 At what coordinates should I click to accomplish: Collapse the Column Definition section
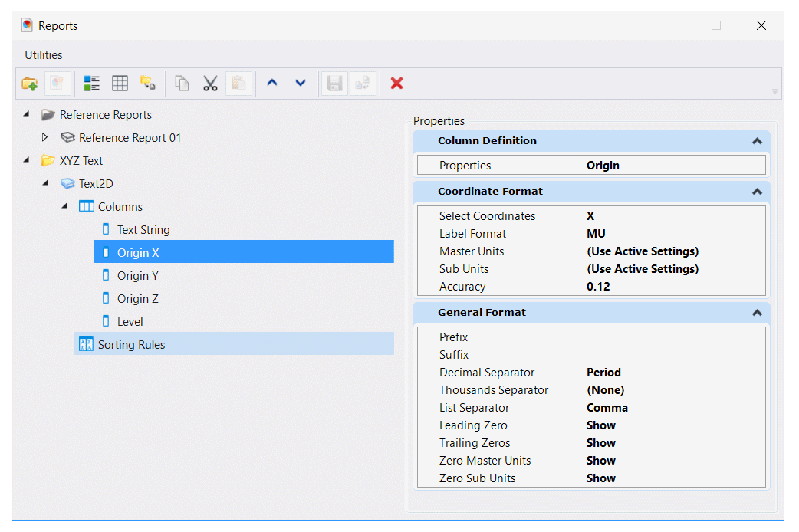coord(758,141)
